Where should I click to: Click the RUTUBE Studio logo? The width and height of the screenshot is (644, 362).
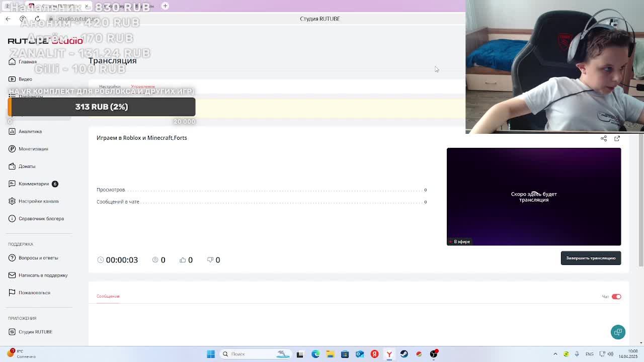(45, 41)
